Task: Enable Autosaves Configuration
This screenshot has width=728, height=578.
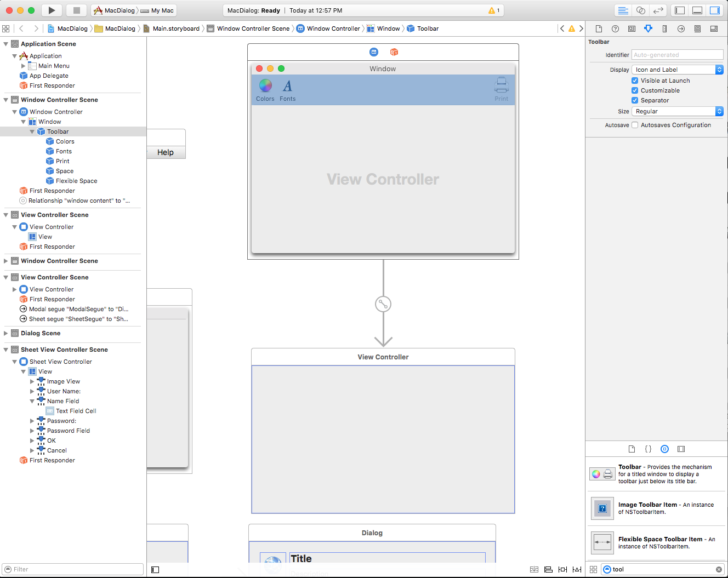Action: [x=634, y=125]
